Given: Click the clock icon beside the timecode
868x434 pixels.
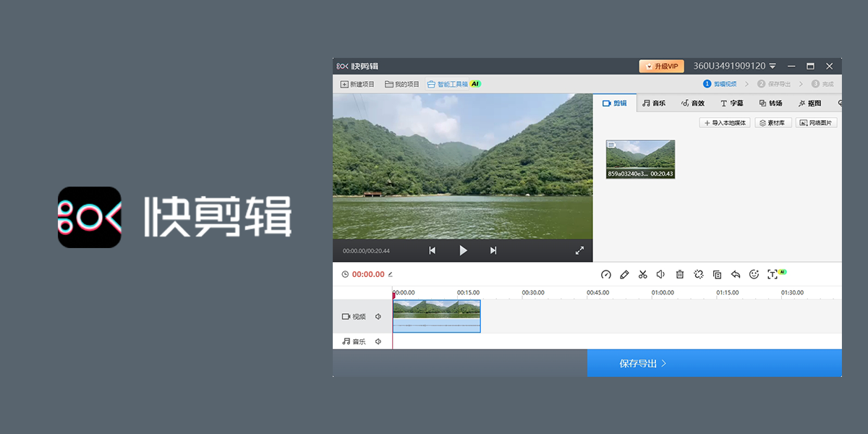Looking at the screenshot, I should [345, 274].
